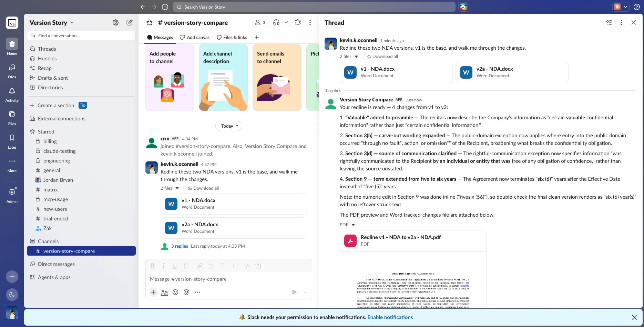Screen dimensions: 644x327
Task: Open v2a - NDA.docx in thread
Action: tap(512, 72)
